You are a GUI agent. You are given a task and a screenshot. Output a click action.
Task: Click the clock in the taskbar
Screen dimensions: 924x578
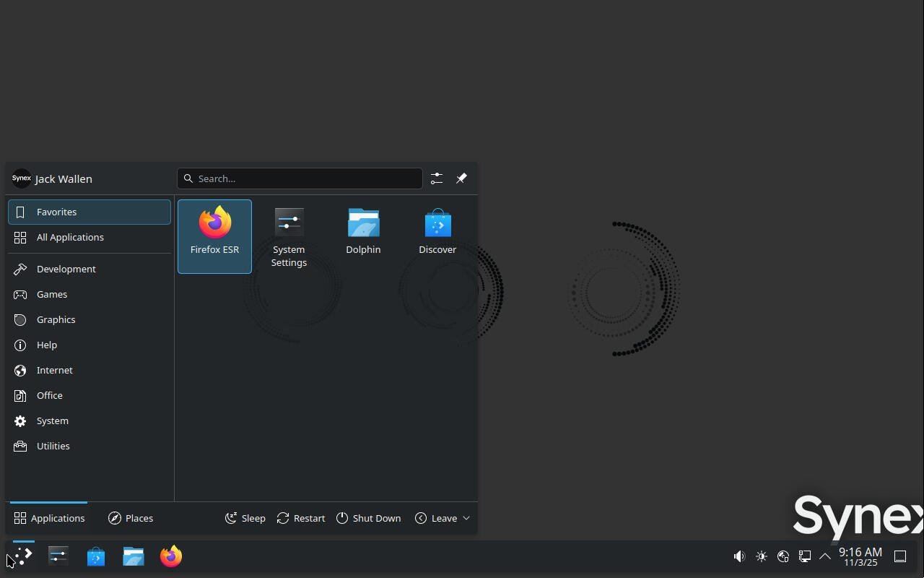pos(860,556)
